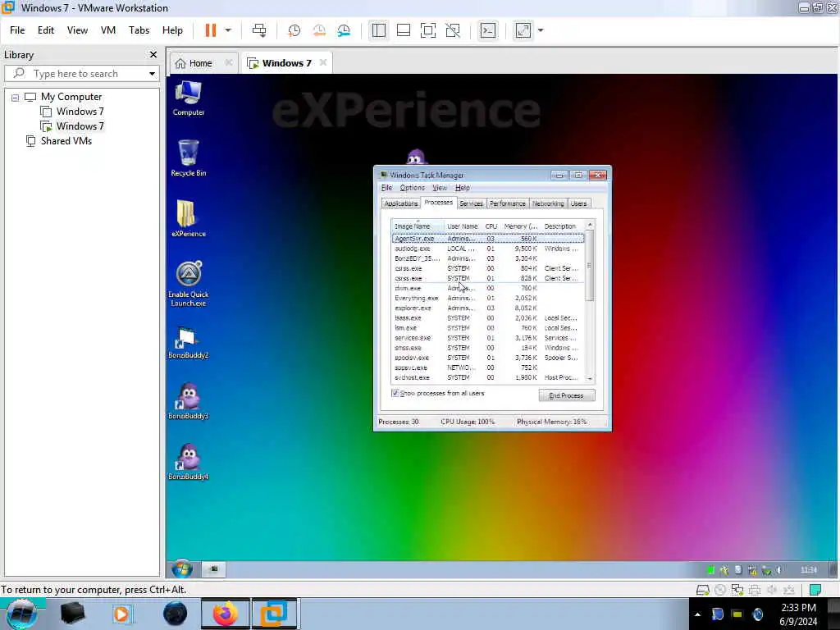840x630 pixels.
Task: Open the power options dropdown beside Pause
Action: click(228, 30)
